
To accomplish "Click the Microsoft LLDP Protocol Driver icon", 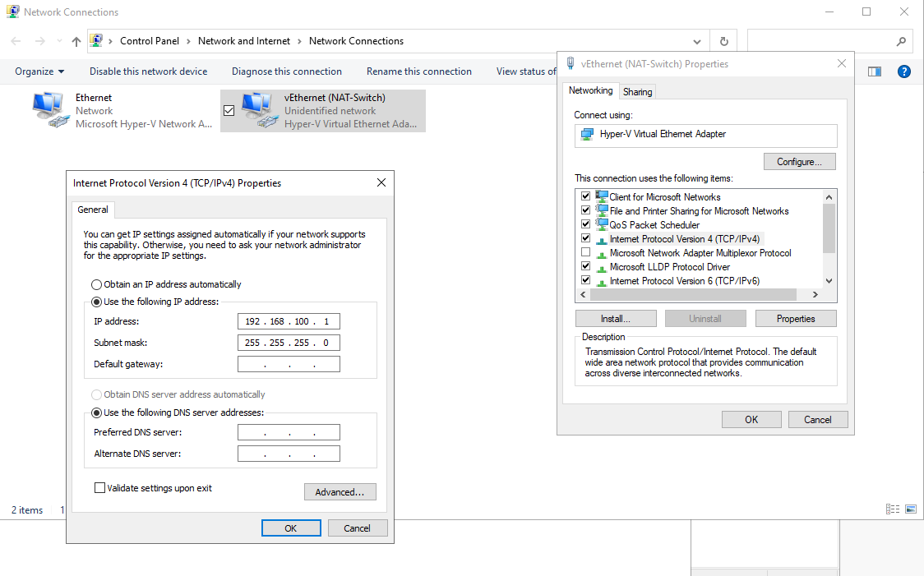I will pyautogui.click(x=601, y=267).
